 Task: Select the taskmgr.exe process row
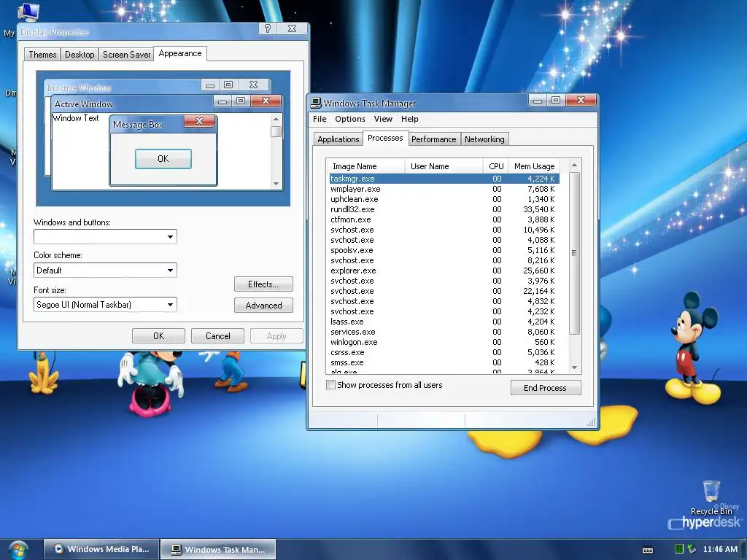pos(444,179)
